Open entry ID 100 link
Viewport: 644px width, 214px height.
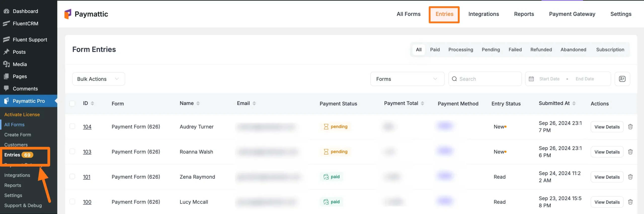click(87, 202)
